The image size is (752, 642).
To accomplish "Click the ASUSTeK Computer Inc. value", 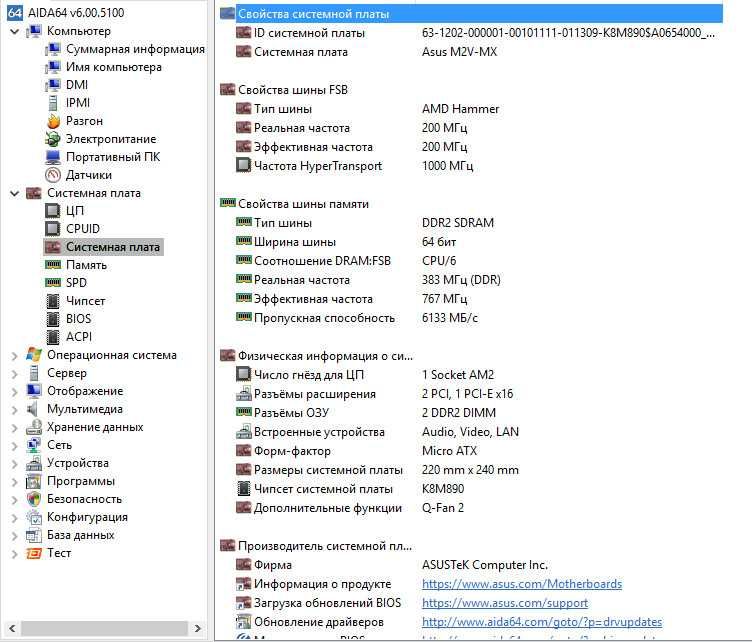I will coord(484,565).
